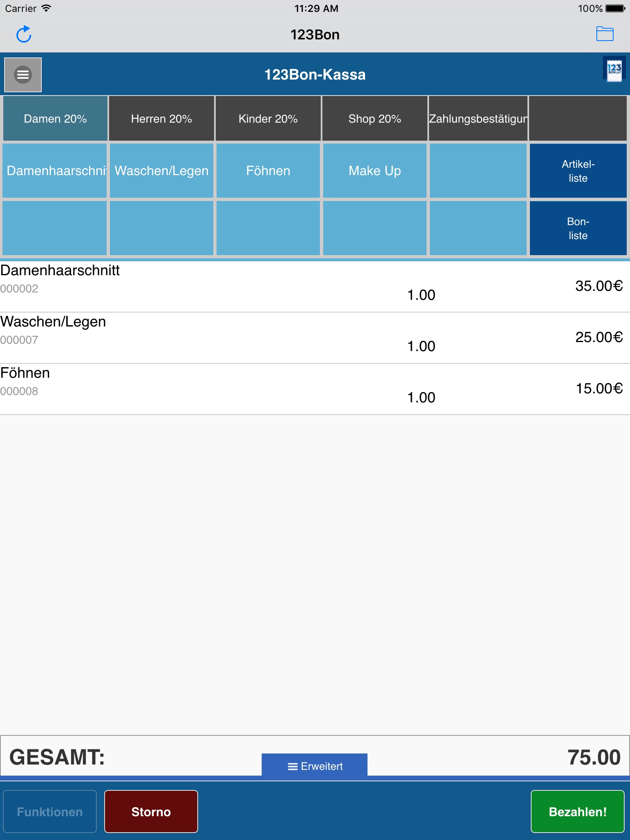Image resolution: width=630 pixels, height=840 pixels.
Task: Add Damenhaarschnitt from the article grid
Action: pyautogui.click(x=55, y=171)
